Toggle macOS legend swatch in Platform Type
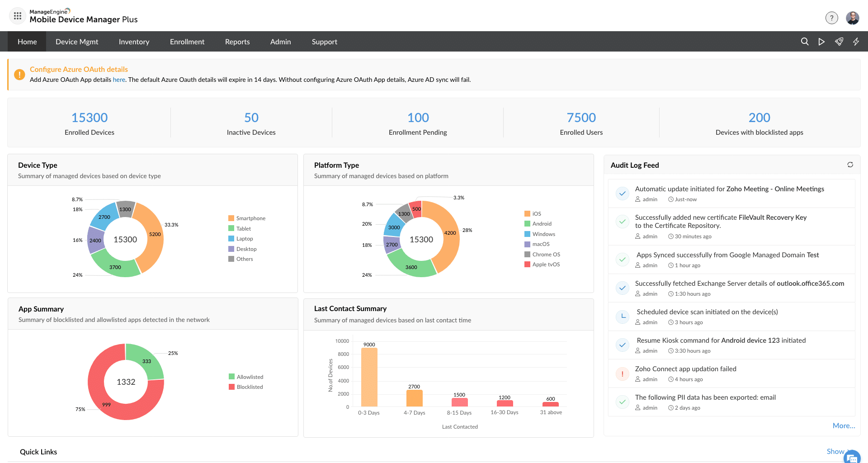This screenshot has width=868, height=463. [527, 244]
